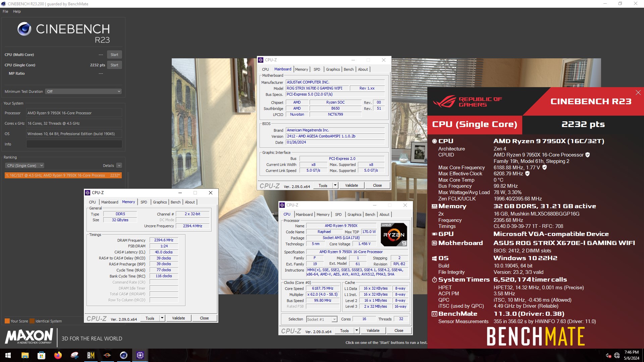Open Graphics tab in Memory CPU-Z window
The width and height of the screenshot is (644, 362).
[160, 202]
